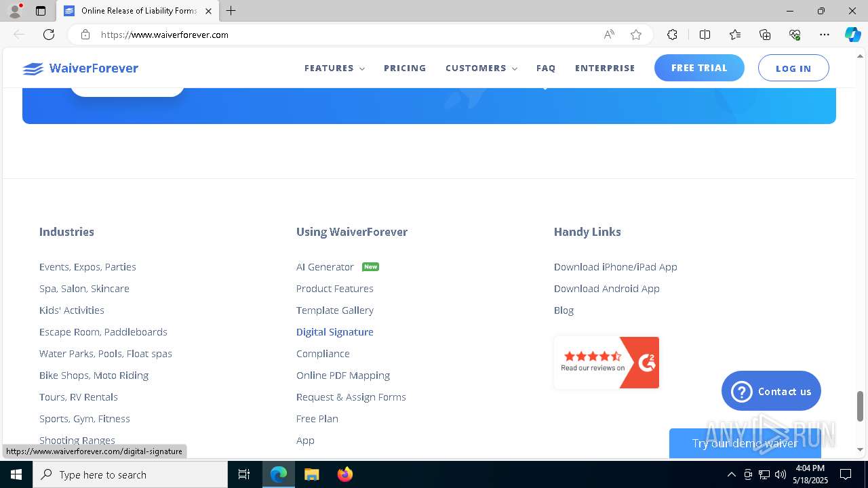
Task: Open Firefox from taskbar
Action: pos(344,474)
